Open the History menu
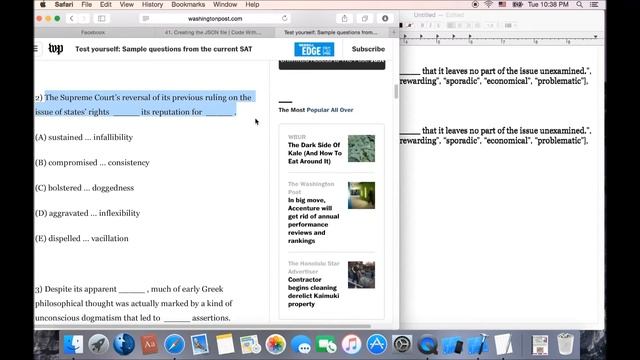Image resolution: width=640 pixels, height=360 pixels. coord(152,4)
